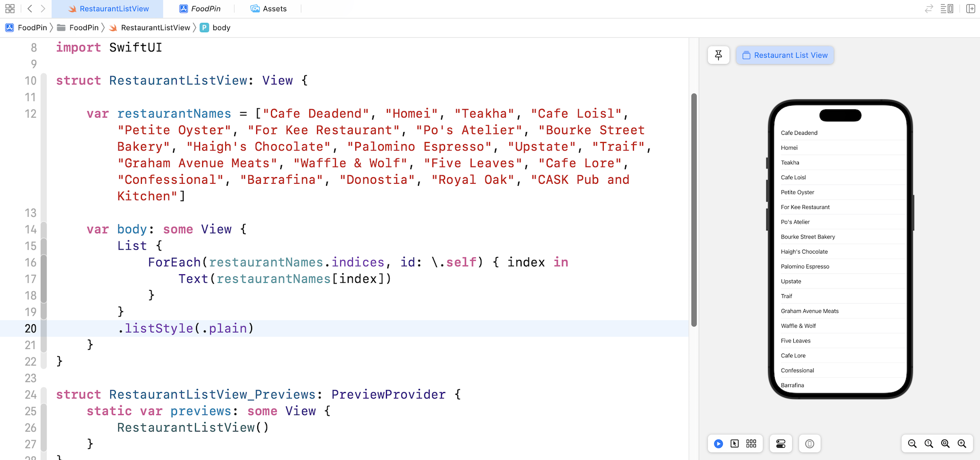Open the editor options lines icon
This screenshot has width=980, height=460.
947,9
